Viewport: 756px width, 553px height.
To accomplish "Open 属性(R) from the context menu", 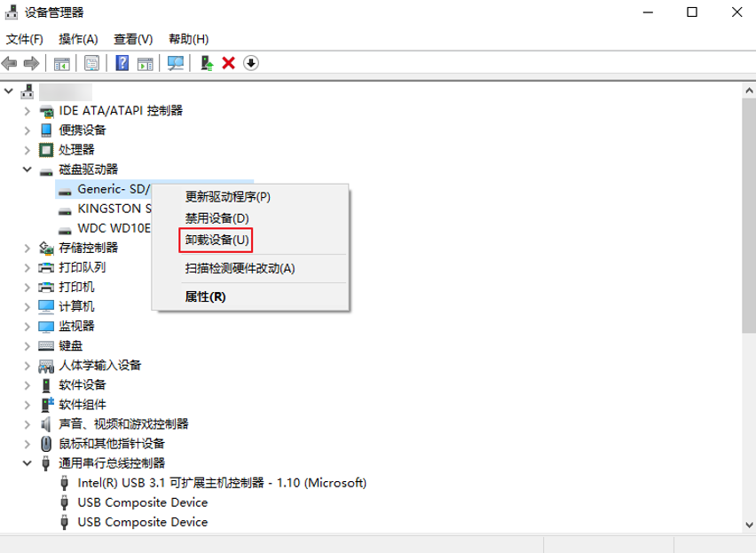I will click(x=205, y=296).
